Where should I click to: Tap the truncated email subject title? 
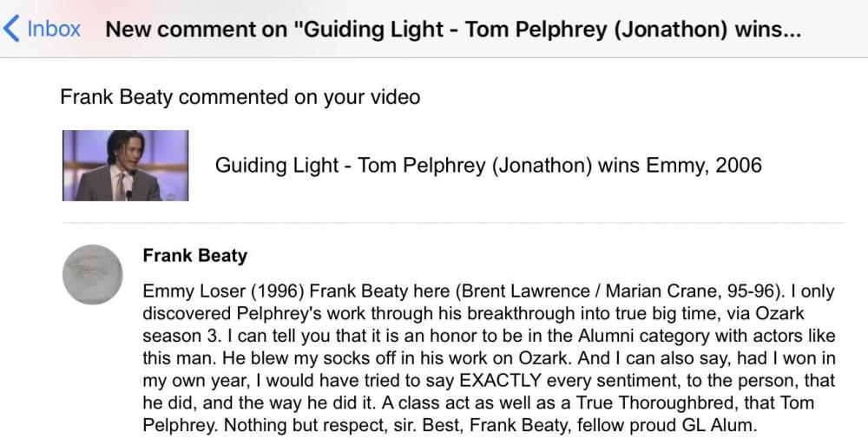[x=452, y=29]
